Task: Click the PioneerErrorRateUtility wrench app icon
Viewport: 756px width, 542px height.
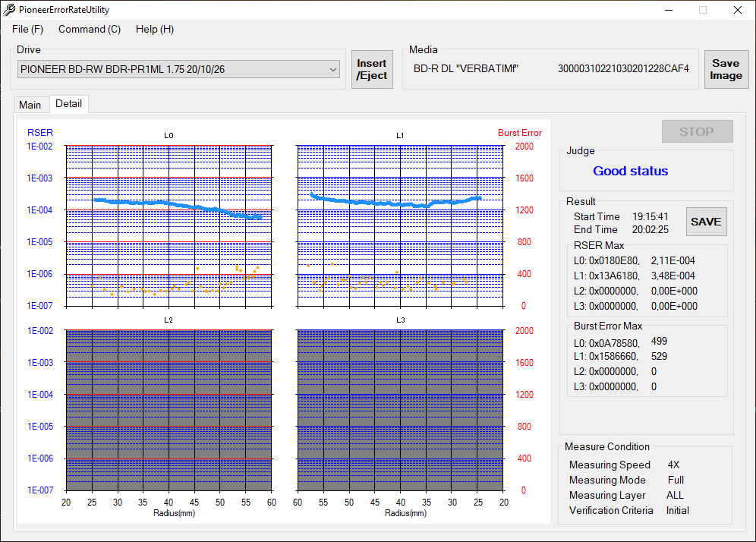Action: point(9,10)
